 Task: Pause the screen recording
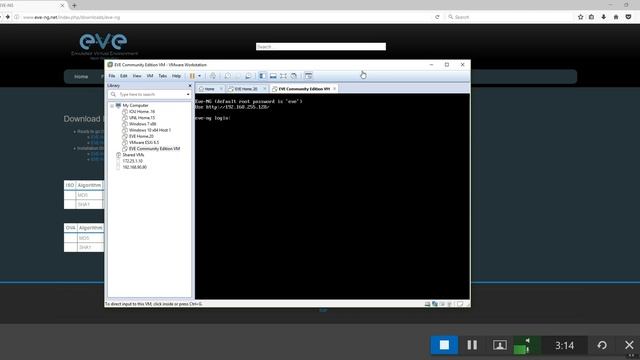472,345
